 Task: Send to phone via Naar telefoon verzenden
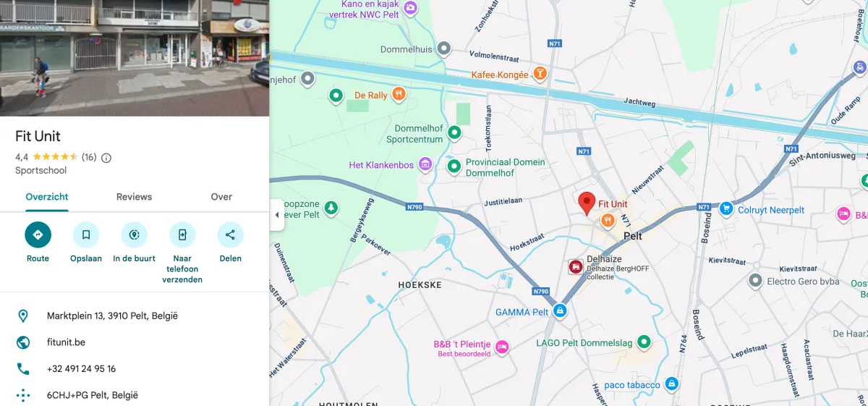182,234
